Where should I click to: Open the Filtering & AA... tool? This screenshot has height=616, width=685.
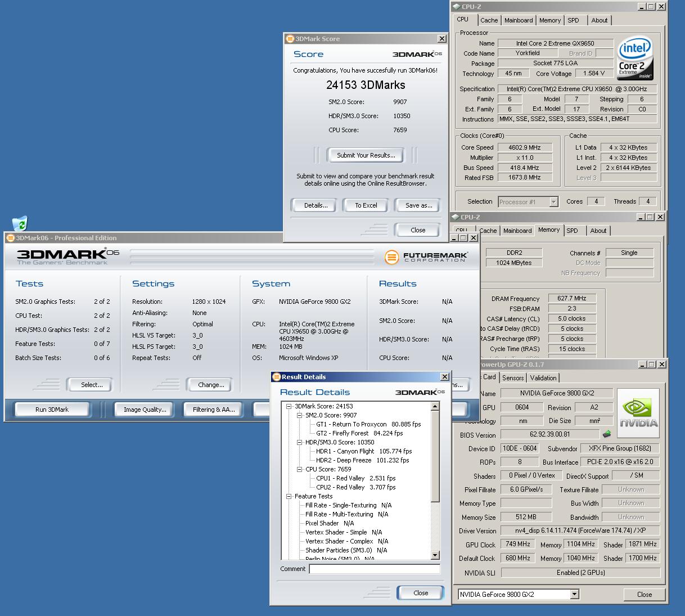click(214, 410)
